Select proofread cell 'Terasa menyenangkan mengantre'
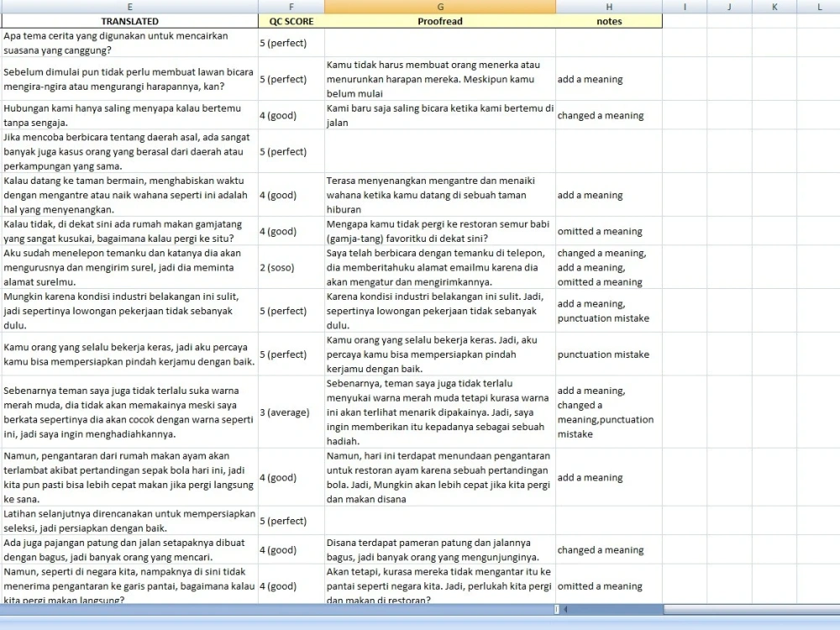Image resolution: width=840 pixels, height=630 pixels. [440, 195]
